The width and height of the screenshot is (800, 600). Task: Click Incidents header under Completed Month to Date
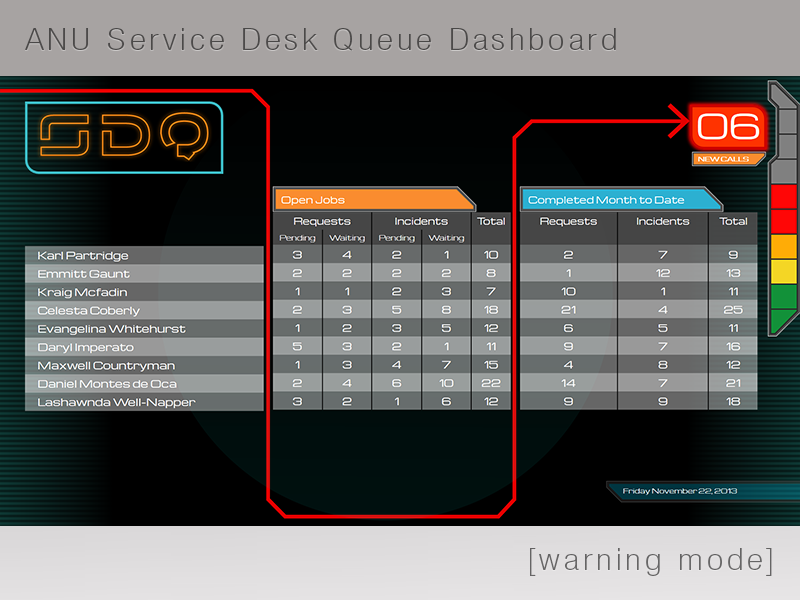pos(662,221)
